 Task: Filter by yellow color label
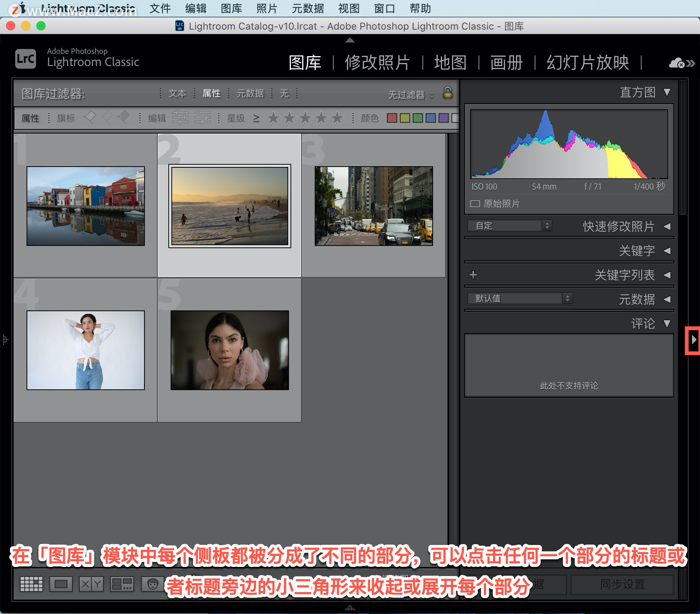[405, 118]
